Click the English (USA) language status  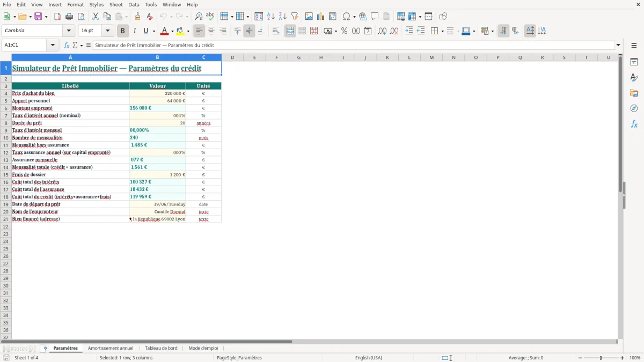click(x=369, y=358)
